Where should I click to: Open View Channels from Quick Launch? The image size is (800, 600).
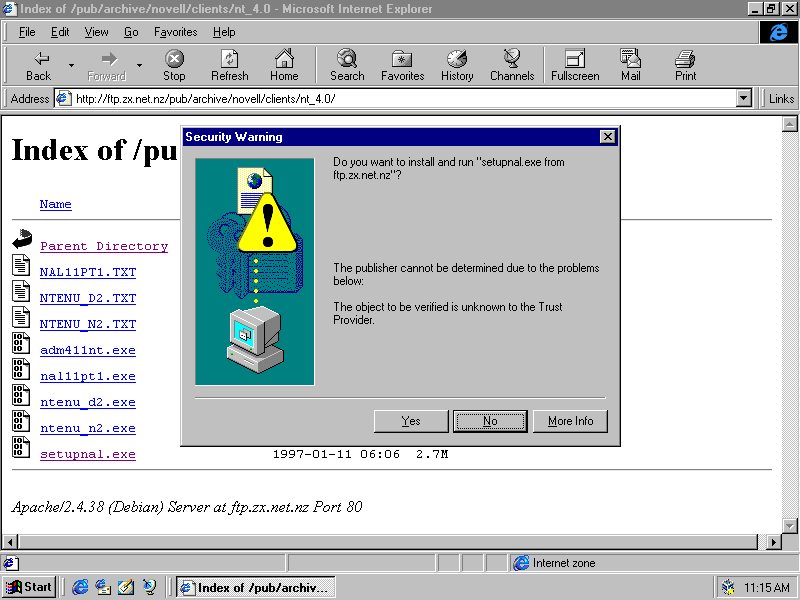(x=149, y=587)
